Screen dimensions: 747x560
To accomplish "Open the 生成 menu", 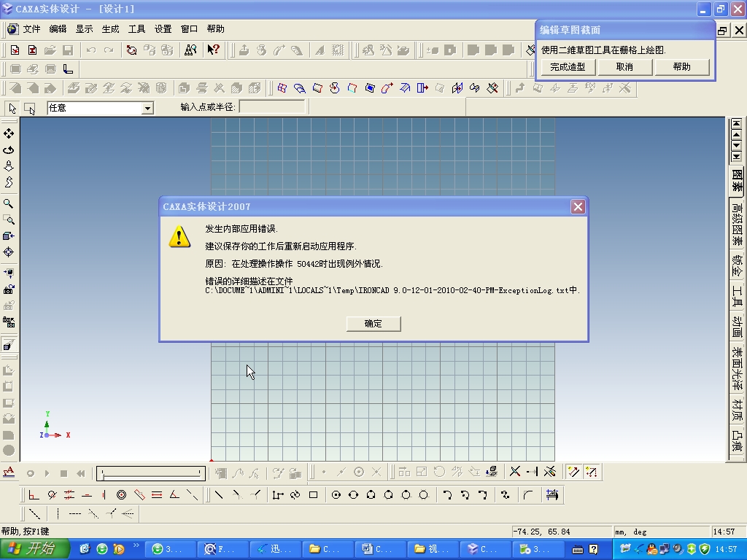I will [110, 29].
